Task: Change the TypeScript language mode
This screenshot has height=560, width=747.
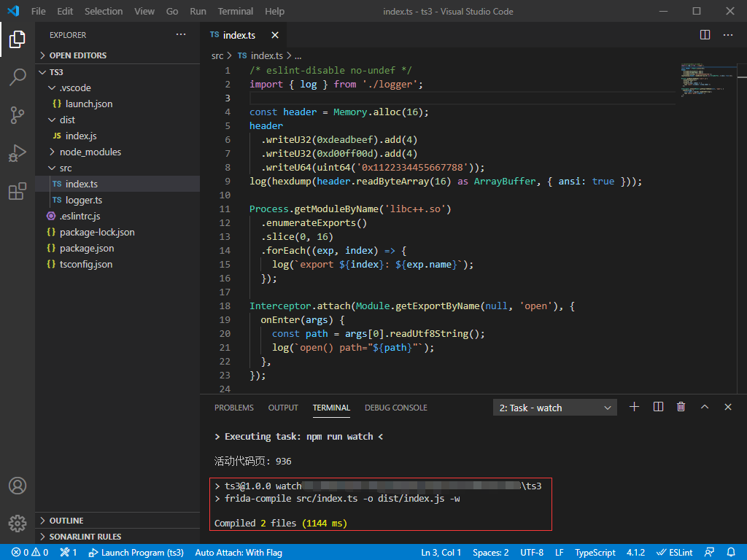Action: point(595,553)
